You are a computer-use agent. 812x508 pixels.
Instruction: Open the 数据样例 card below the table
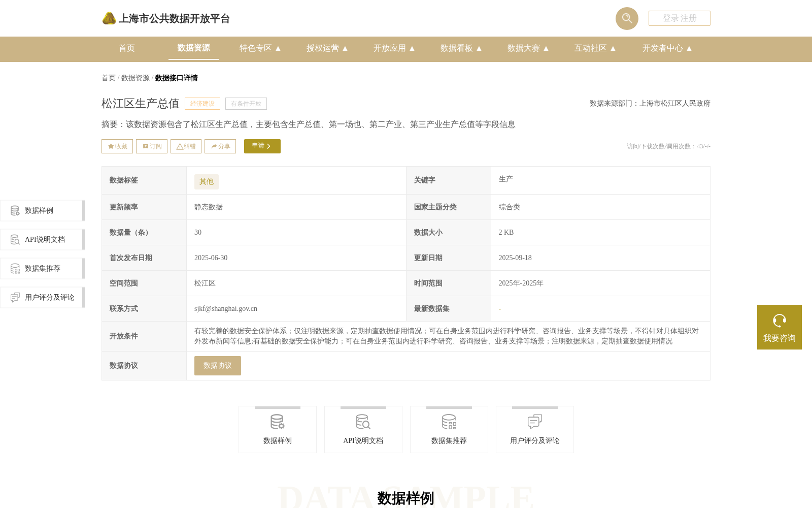point(278,429)
